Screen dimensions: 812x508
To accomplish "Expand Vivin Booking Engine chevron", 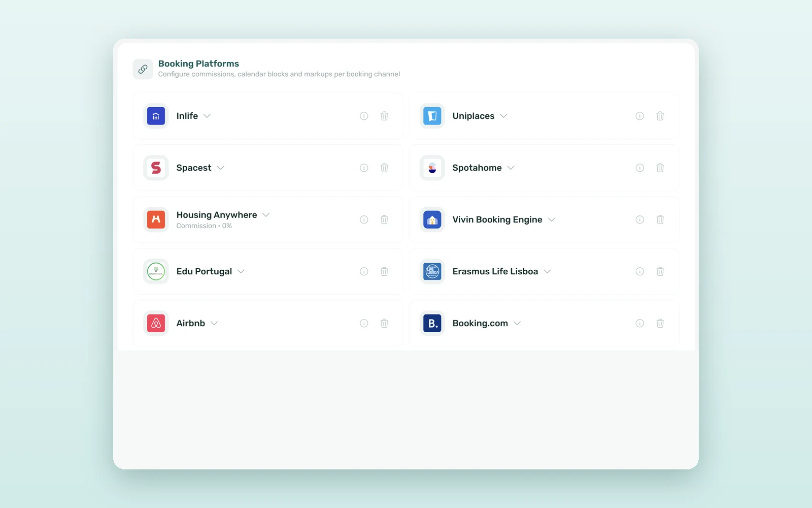I will pos(552,219).
